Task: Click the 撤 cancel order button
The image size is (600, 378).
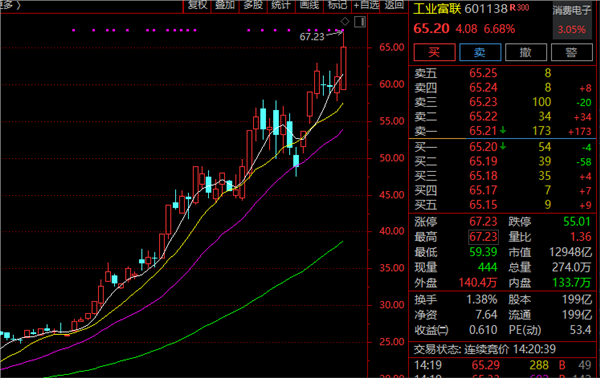Action: (526, 52)
